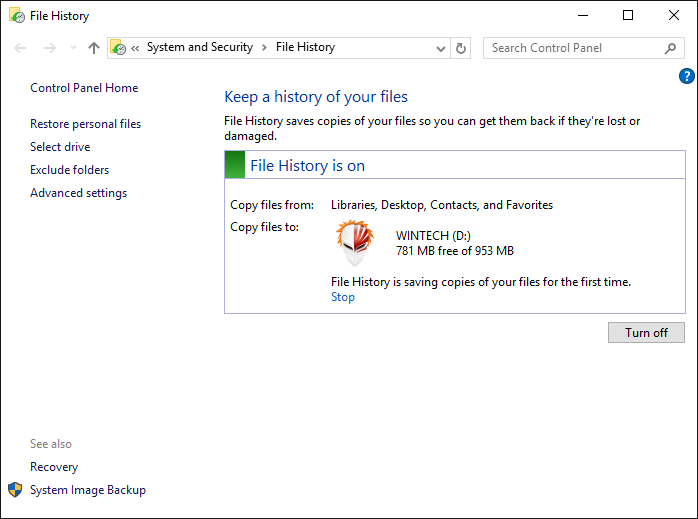Viewport: 698px width, 519px height.
Task: Close the File History window
Action: point(674,16)
